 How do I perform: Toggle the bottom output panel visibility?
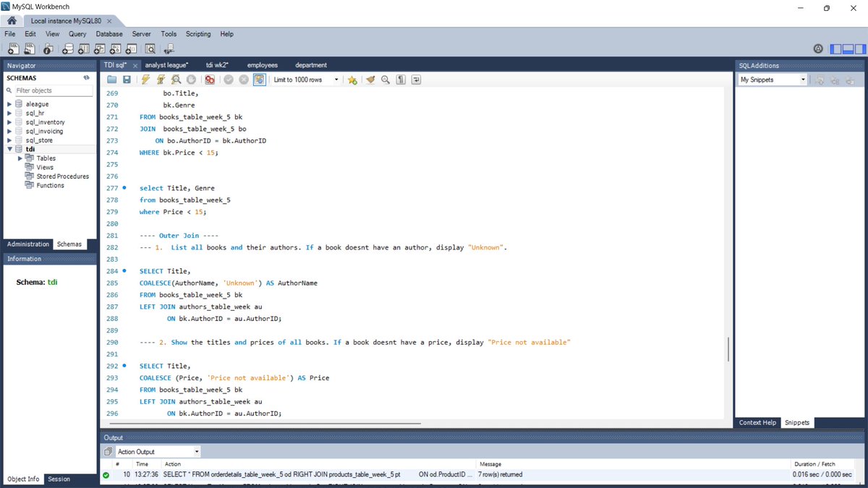click(x=848, y=49)
